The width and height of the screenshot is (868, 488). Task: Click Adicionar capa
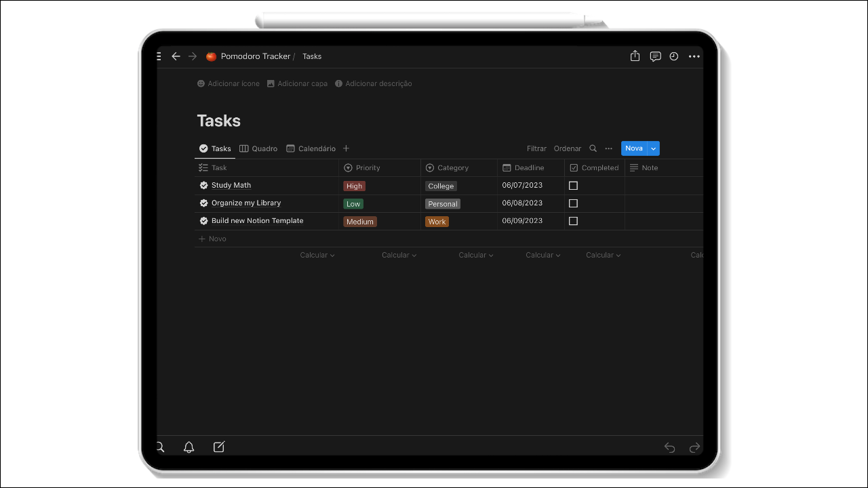point(297,83)
